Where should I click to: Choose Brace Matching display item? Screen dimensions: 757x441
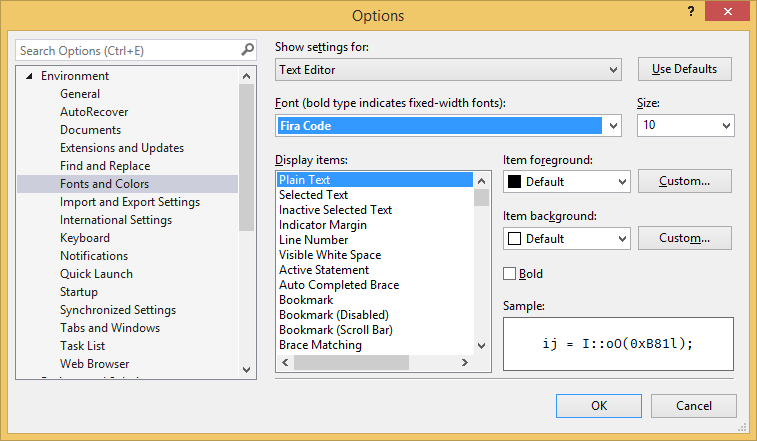[320, 345]
